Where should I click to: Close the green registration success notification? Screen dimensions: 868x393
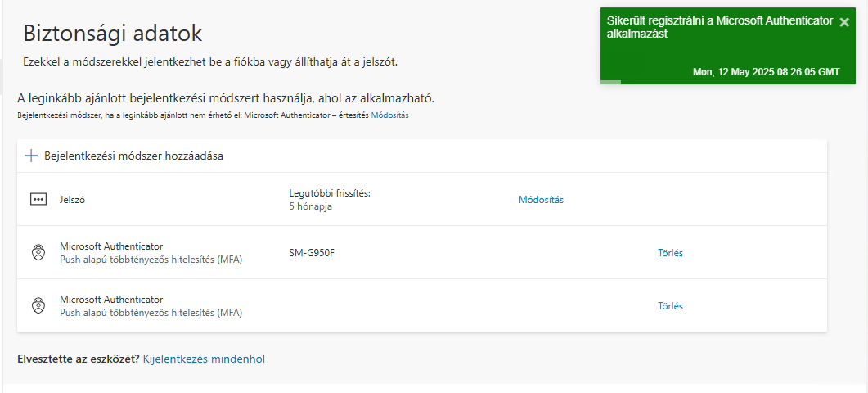tap(844, 22)
